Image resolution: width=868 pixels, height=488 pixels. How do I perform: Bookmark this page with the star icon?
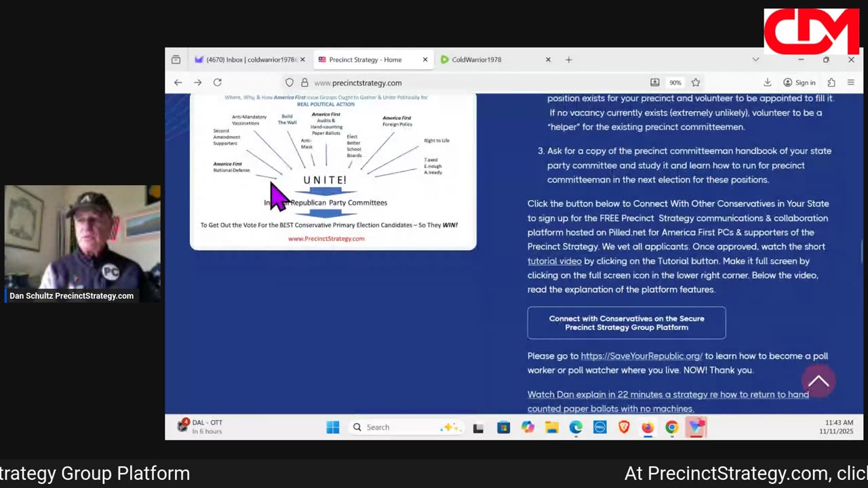pyautogui.click(x=696, y=83)
